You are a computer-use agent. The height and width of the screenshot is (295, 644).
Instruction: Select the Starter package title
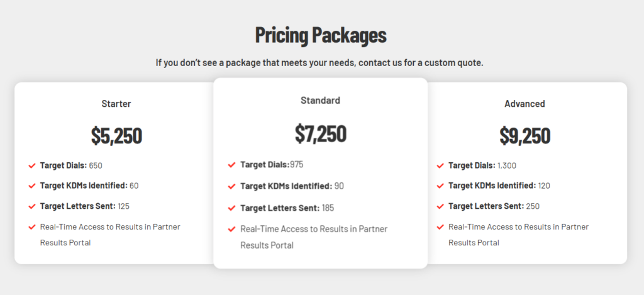pyautogui.click(x=116, y=104)
